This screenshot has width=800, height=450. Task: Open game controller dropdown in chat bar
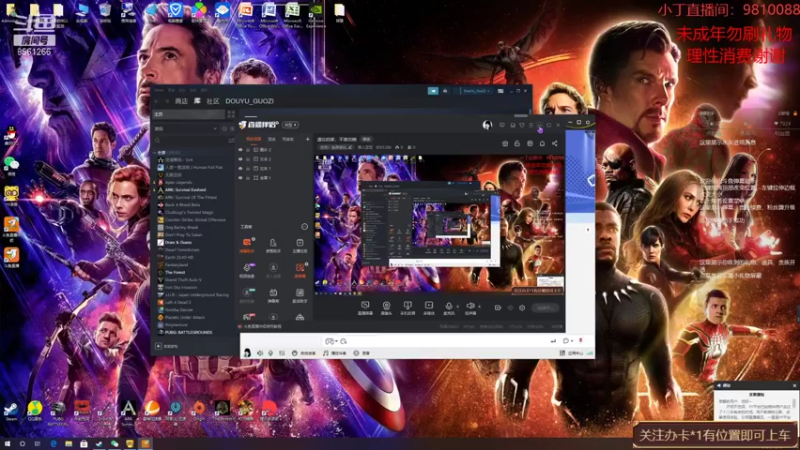click(331, 341)
